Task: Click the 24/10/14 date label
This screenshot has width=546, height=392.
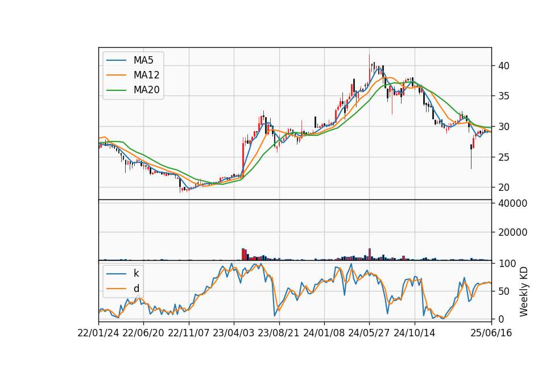Action: point(415,333)
